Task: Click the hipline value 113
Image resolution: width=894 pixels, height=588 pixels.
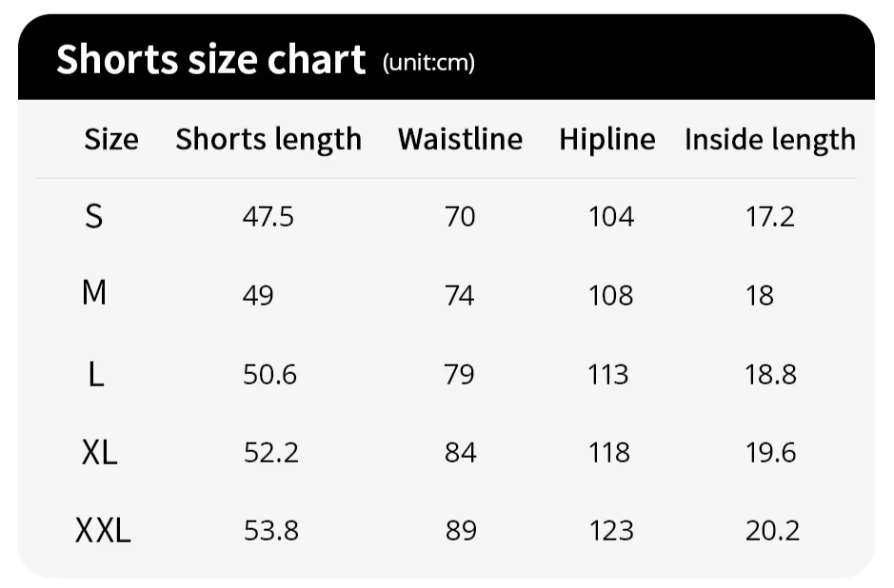Action: (x=608, y=375)
